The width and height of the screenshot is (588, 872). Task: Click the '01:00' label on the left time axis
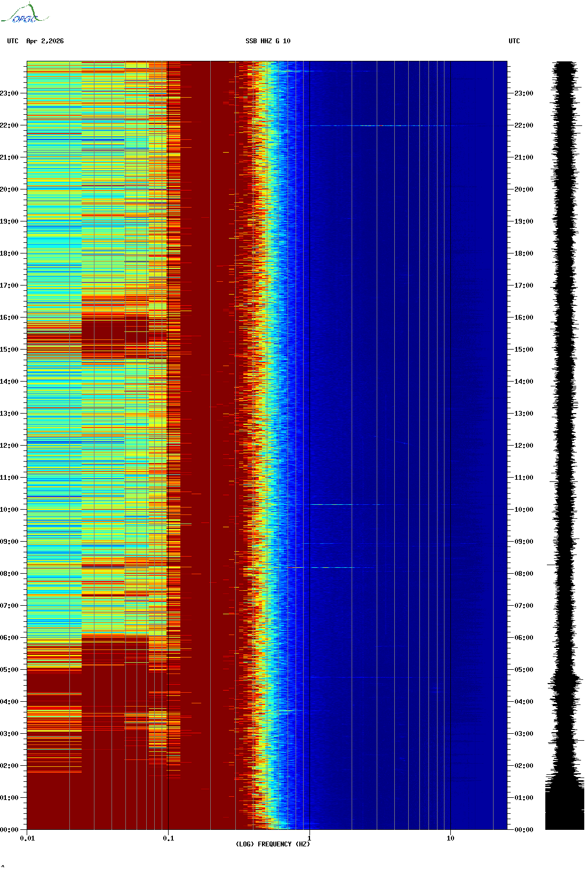coord(10,798)
